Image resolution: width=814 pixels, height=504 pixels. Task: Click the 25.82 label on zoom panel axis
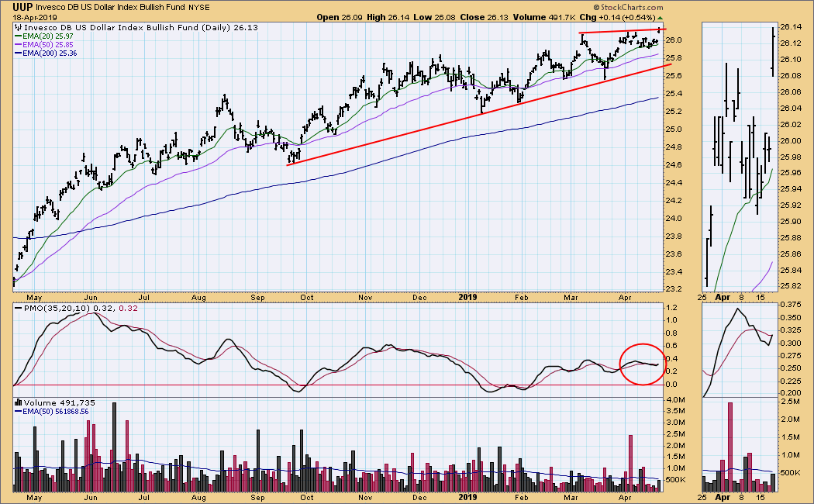point(791,286)
